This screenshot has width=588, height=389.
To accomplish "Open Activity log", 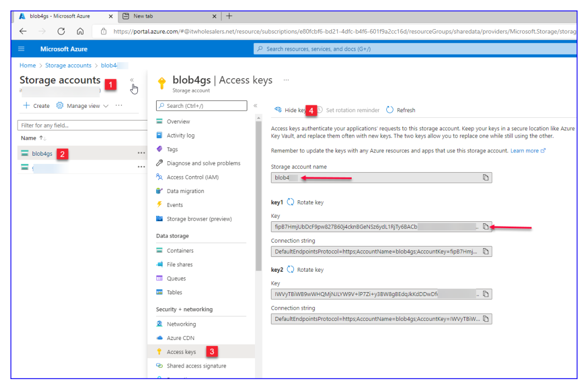I will tap(180, 135).
